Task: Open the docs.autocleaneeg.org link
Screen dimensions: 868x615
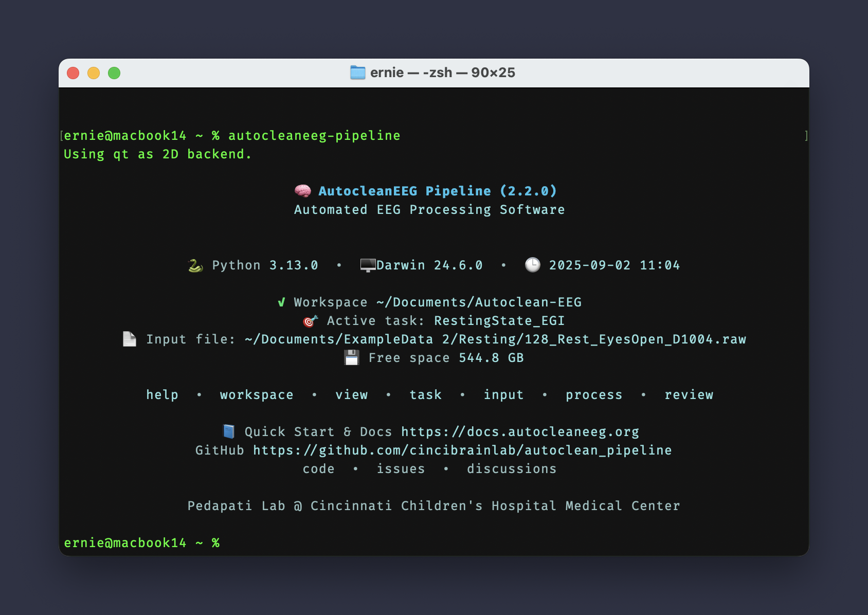Action: point(520,432)
